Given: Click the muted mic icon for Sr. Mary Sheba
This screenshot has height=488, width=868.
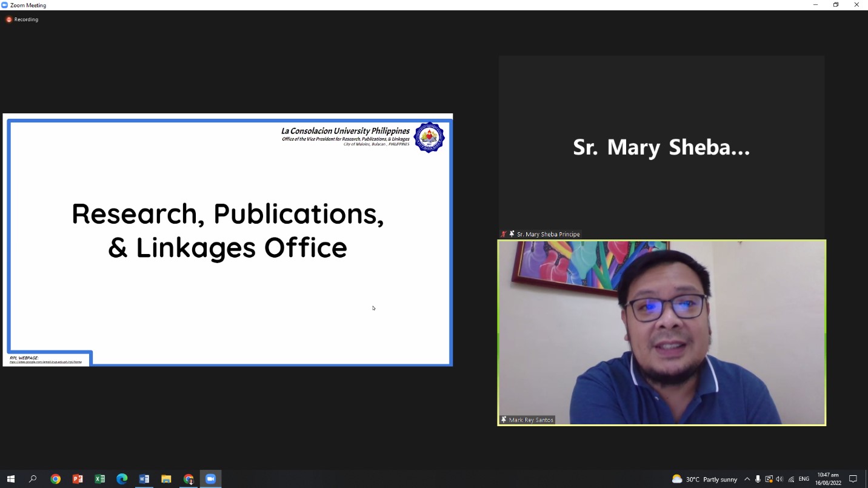Looking at the screenshot, I should (x=503, y=234).
